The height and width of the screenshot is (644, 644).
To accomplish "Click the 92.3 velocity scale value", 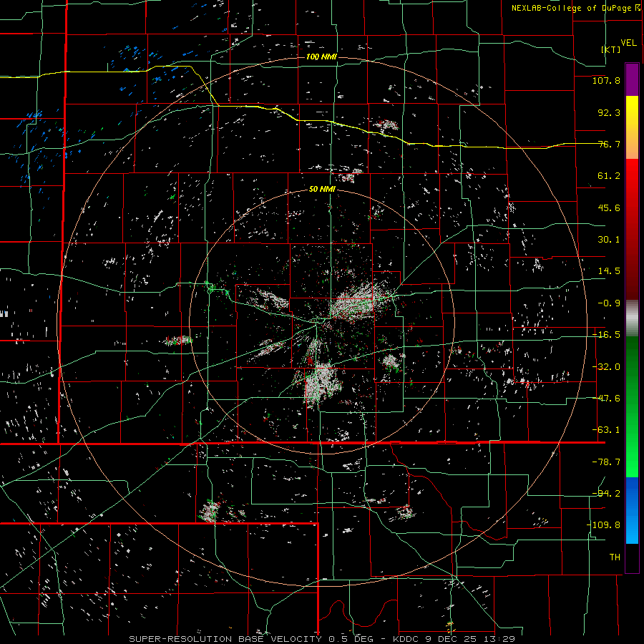I will coord(609,112).
